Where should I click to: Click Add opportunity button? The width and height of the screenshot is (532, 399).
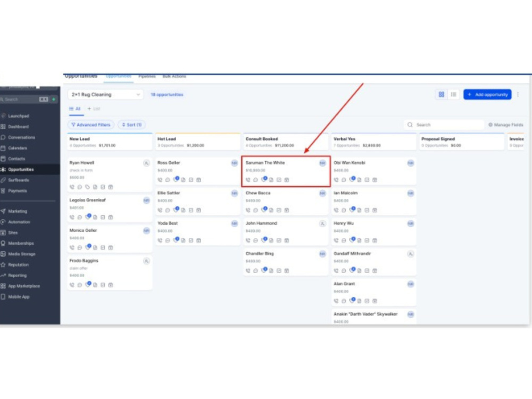tap(487, 94)
